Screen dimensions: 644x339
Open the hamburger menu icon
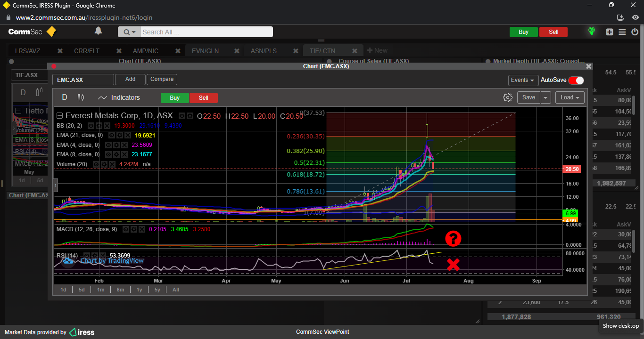(x=622, y=32)
